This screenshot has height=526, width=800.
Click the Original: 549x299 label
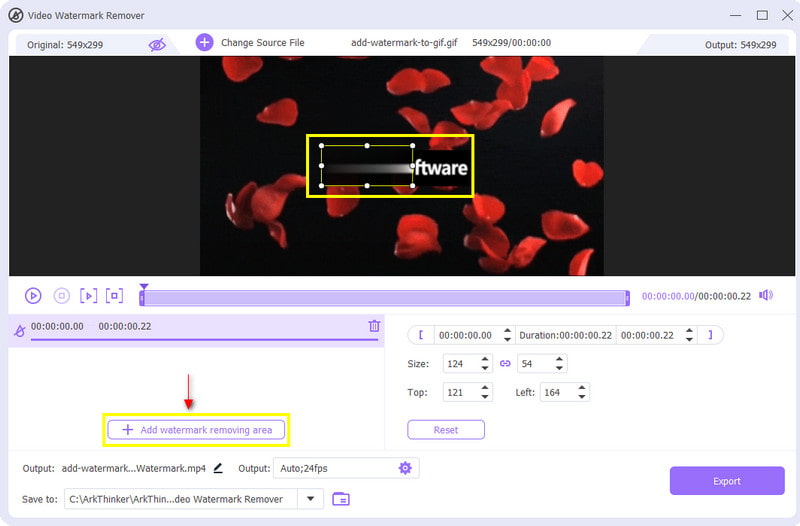click(x=65, y=45)
